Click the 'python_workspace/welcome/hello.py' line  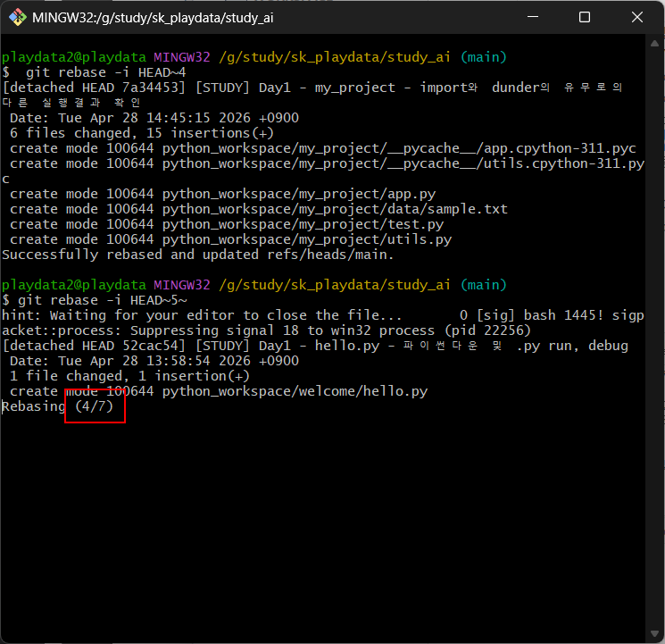pos(219,391)
